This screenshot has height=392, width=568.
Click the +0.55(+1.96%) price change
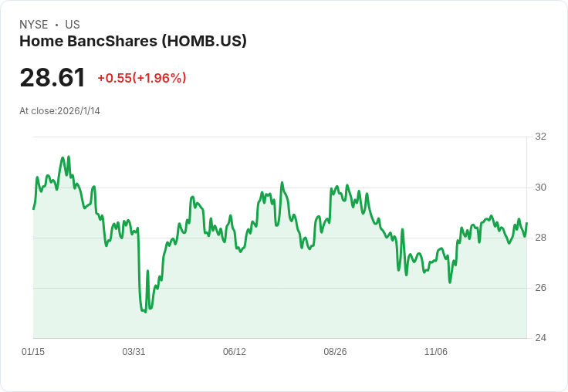142,78
